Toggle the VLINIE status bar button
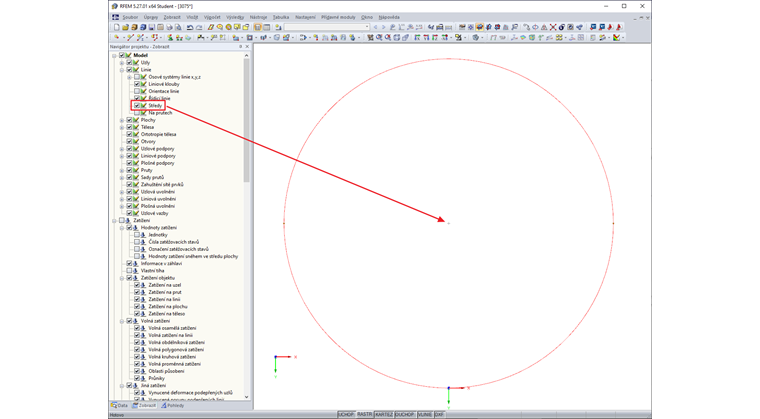This screenshot has height=419, width=760. (x=425, y=415)
